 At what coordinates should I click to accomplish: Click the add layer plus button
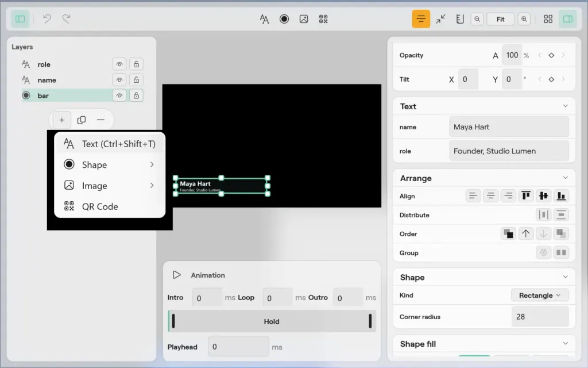coord(62,120)
